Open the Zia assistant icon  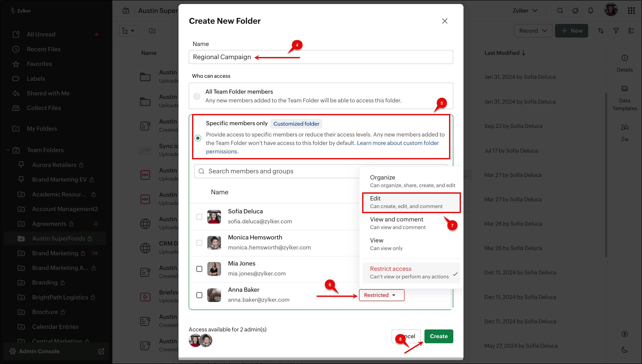tap(624, 127)
